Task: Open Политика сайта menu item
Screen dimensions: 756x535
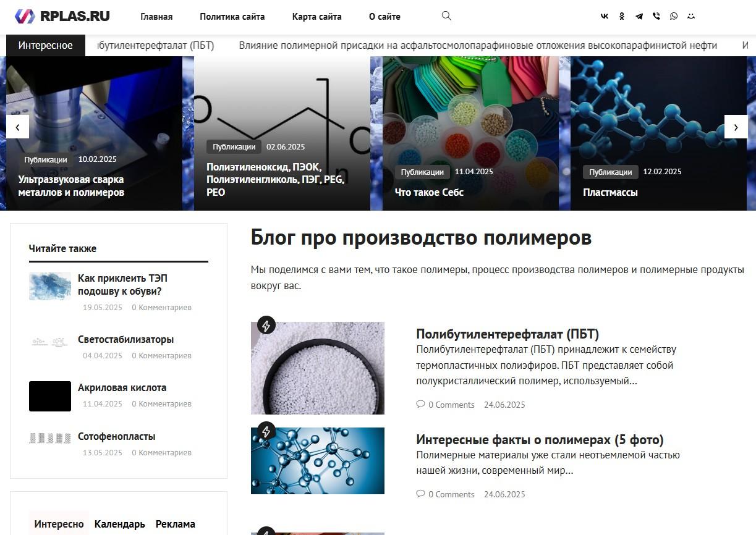Action: pos(232,17)
